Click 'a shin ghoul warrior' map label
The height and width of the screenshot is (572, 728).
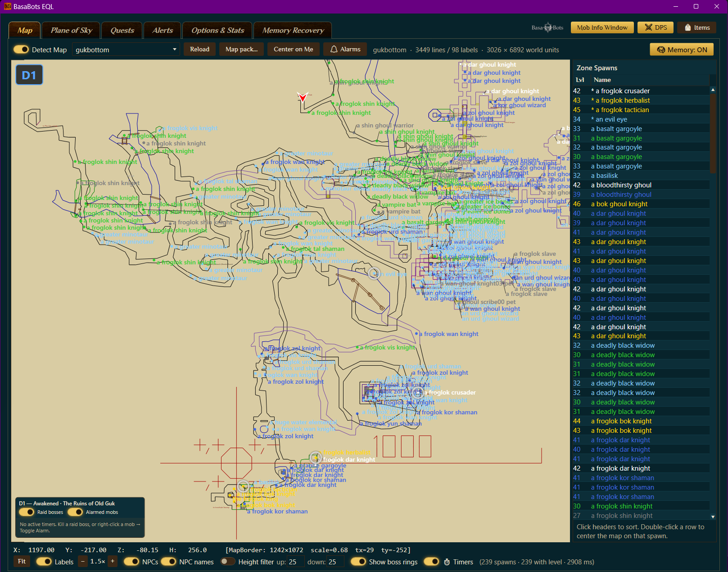tap(385, 126)
